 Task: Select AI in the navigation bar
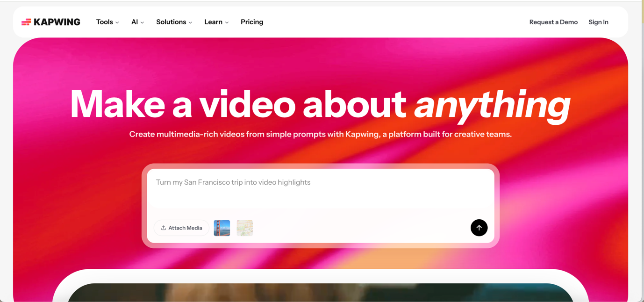(x=135, y=22)
